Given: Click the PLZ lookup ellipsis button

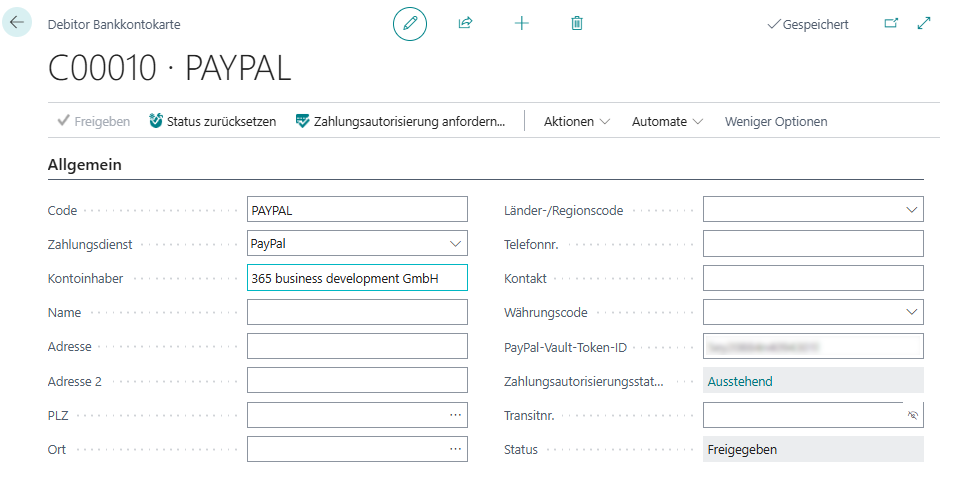Looking at the screenshot, I should click(x=455, y=415).
